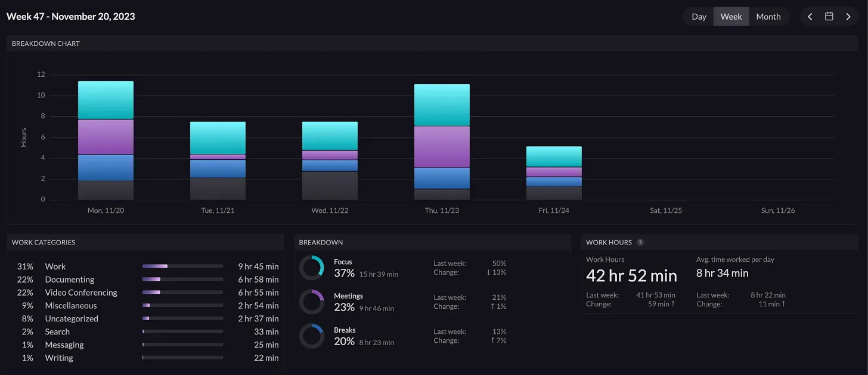The image size is (868, 375).
Task: Open the calendar date picker icon
Action: pos(829,17)
